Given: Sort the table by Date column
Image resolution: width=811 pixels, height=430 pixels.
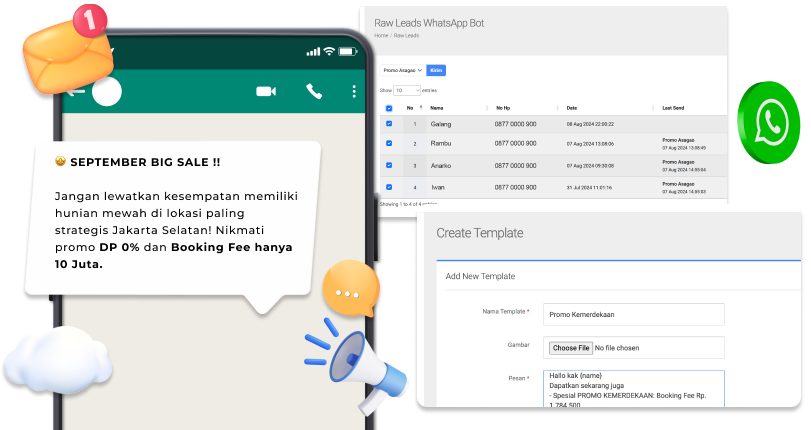Looking at the screenshot, I should 572,107.
